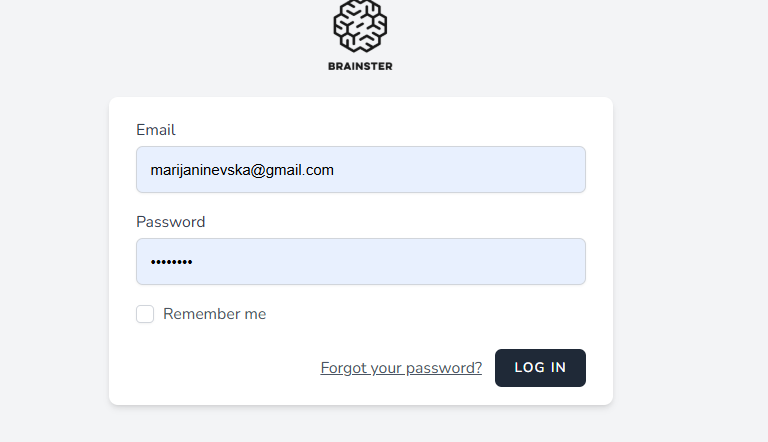
Task: Click the masked password dots
Action: pyautogui.click(x=171, y=262)
